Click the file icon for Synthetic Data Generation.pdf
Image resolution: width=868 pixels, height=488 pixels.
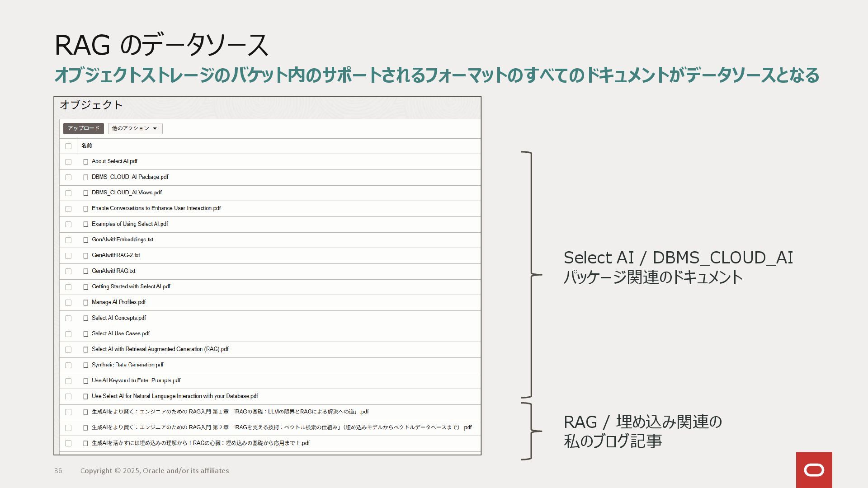pos(85,365)
